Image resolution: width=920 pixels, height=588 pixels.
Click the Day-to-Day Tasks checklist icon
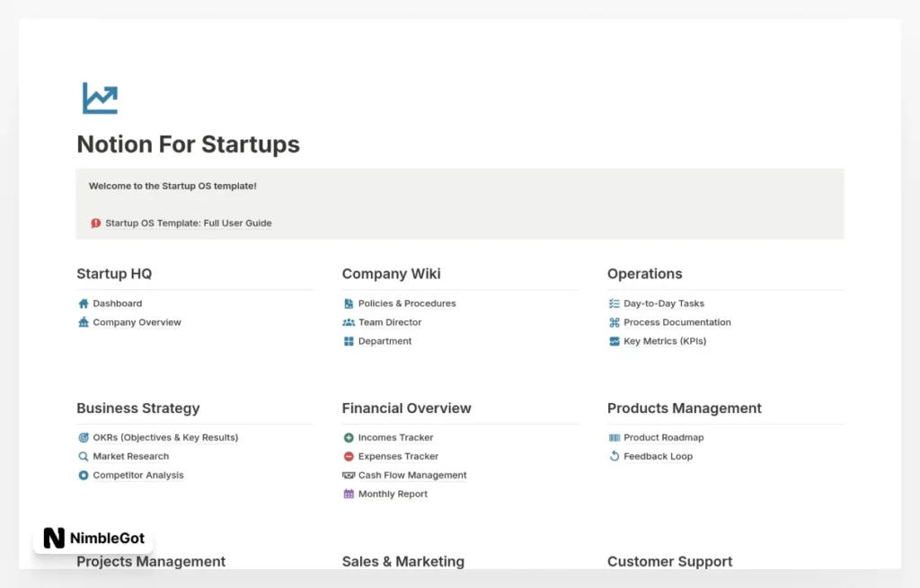tap(613, 303)
